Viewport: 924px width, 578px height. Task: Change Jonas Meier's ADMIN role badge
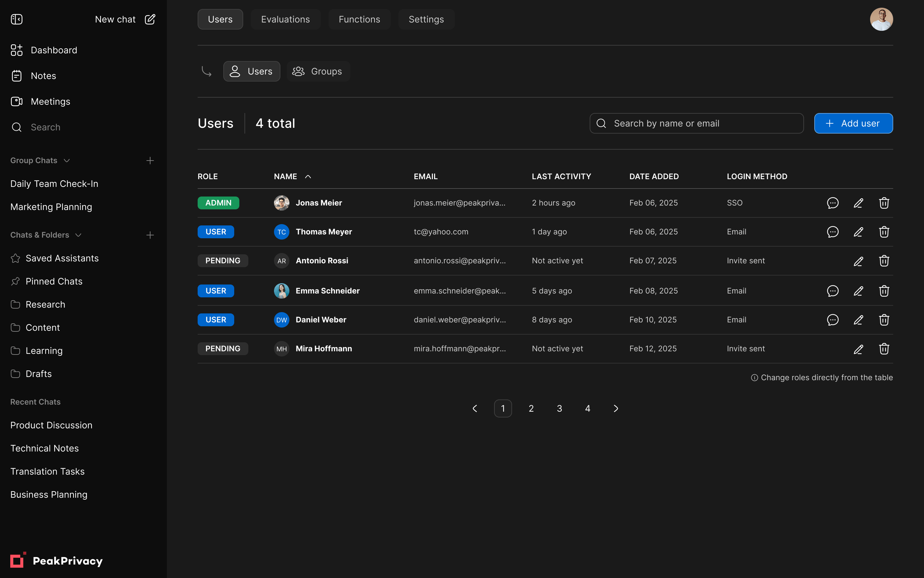pos(218,203)
